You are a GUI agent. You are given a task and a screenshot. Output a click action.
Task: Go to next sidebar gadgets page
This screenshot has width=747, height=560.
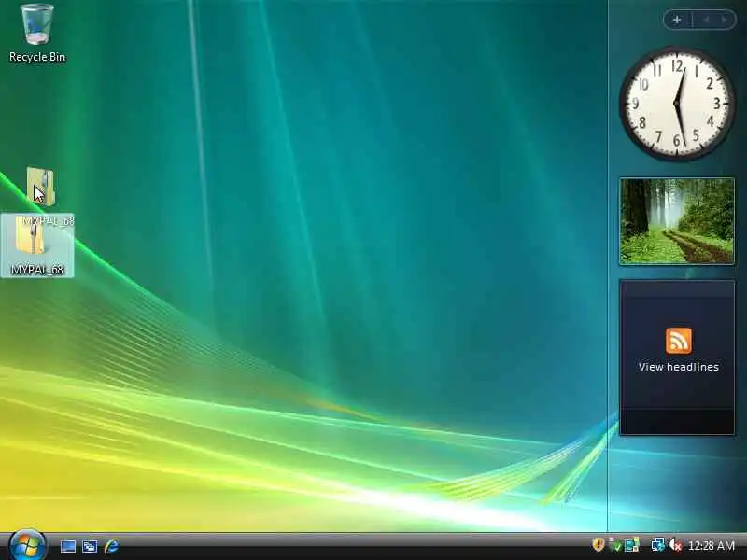(x=725, y=20)
